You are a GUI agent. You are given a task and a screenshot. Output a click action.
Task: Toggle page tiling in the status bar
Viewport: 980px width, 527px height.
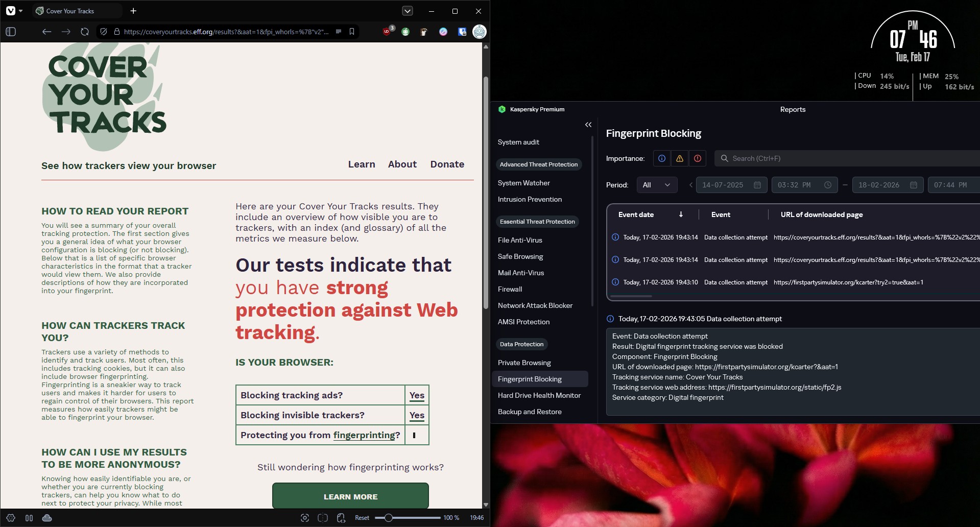(323, 518)
